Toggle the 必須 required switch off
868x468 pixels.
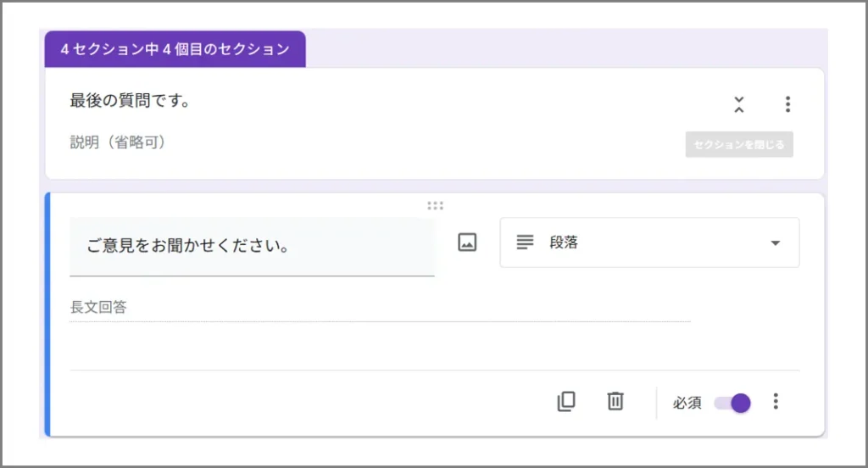pyautogui.click(x=733, y=403)
